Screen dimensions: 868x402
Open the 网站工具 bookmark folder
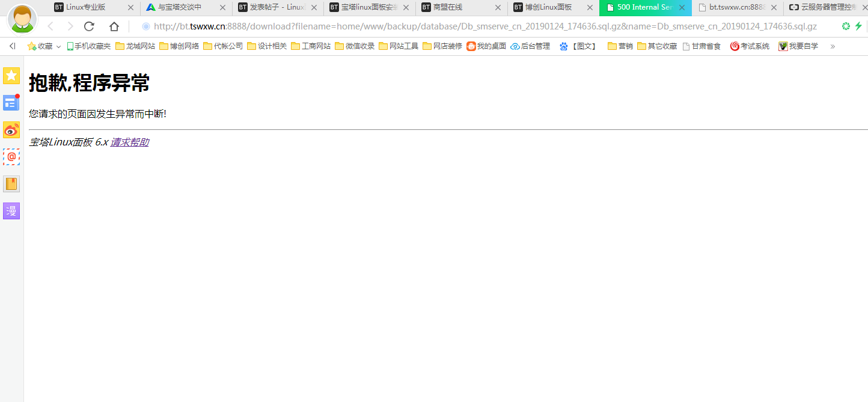point(399,46)
